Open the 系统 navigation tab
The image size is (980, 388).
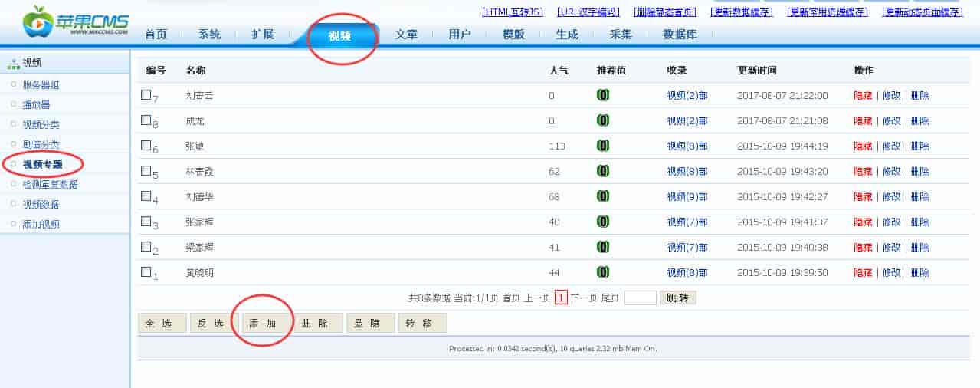(x=209, y=35)
